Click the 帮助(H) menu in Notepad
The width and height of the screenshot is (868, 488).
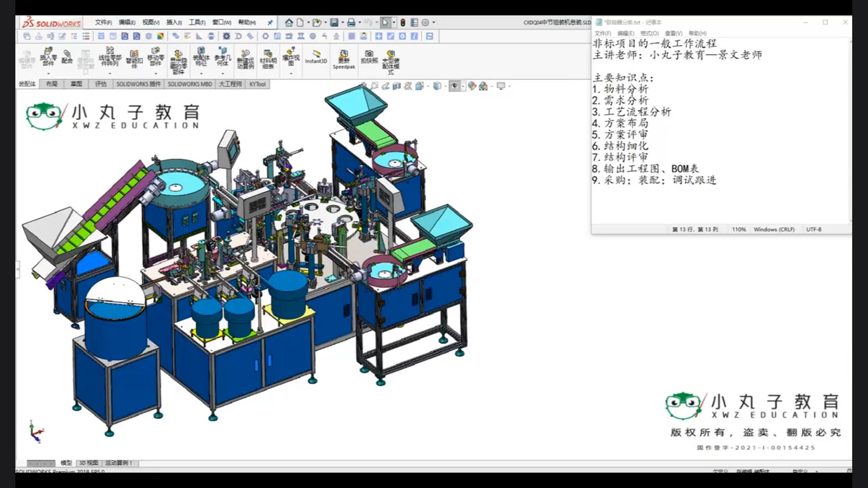tap(696, 33)
